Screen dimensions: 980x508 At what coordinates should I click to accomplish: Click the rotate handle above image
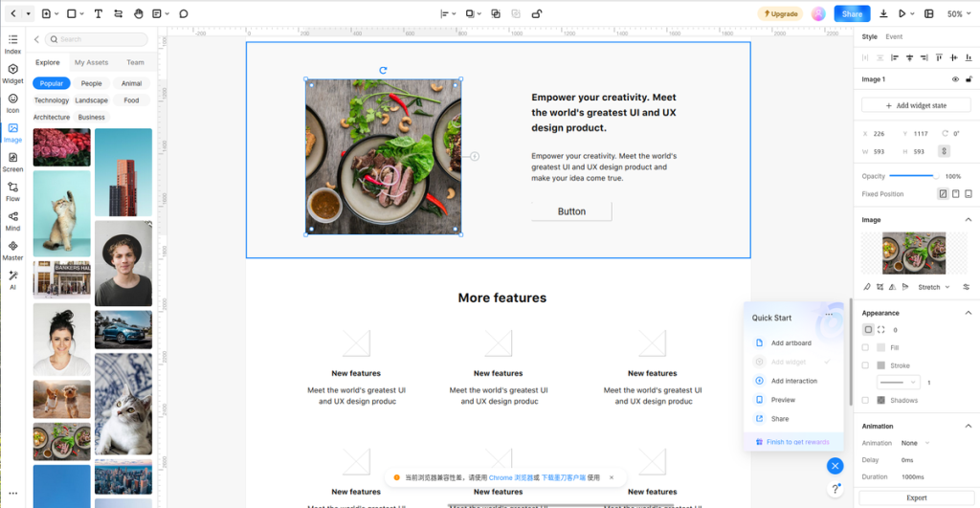click(x=383, y=71)
